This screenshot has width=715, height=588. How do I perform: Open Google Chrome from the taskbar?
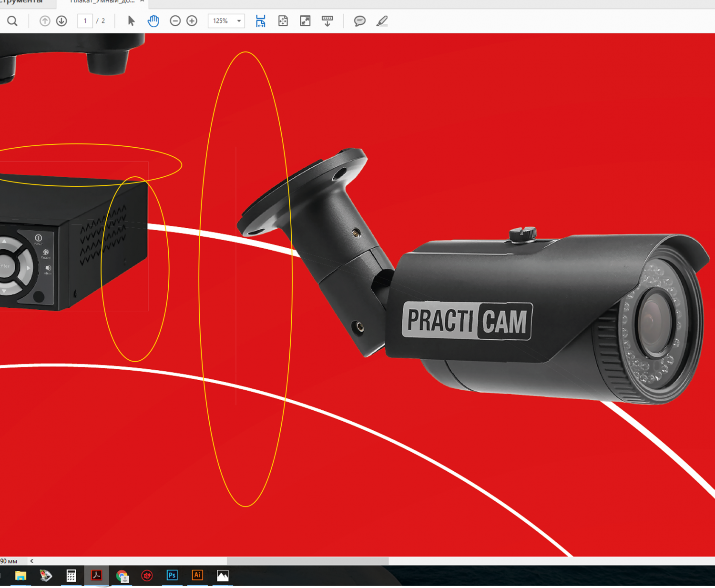pyautogui.click(x=122, y=576)
